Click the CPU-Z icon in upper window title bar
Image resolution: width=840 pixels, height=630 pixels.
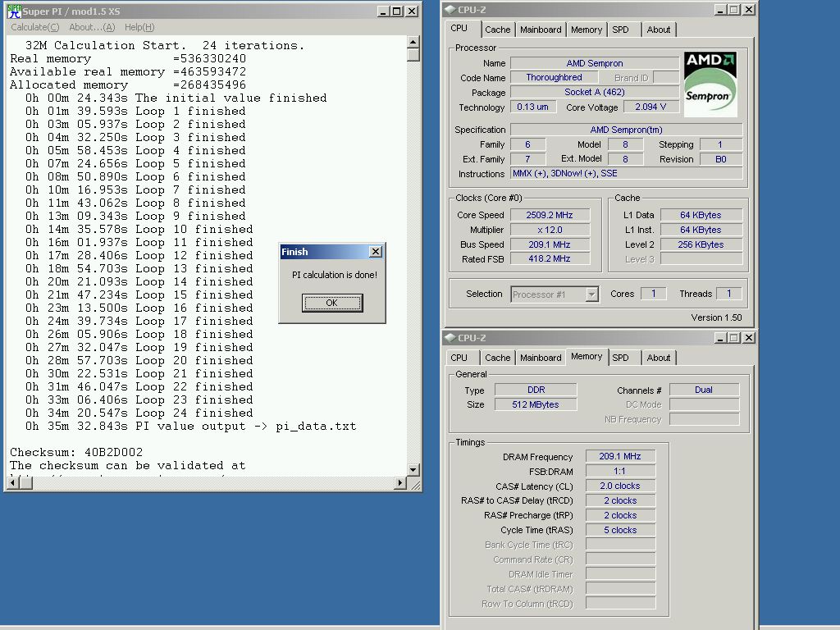point(450,10)
